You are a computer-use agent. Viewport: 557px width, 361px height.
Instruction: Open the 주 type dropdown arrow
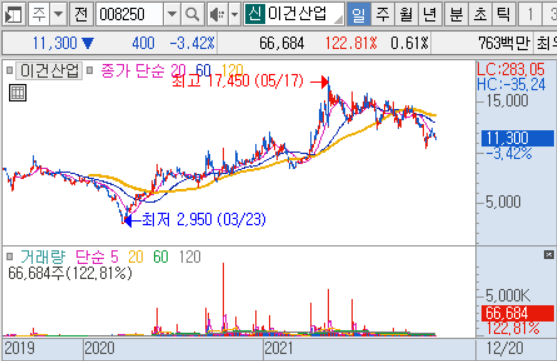click(x=58, y=15)
